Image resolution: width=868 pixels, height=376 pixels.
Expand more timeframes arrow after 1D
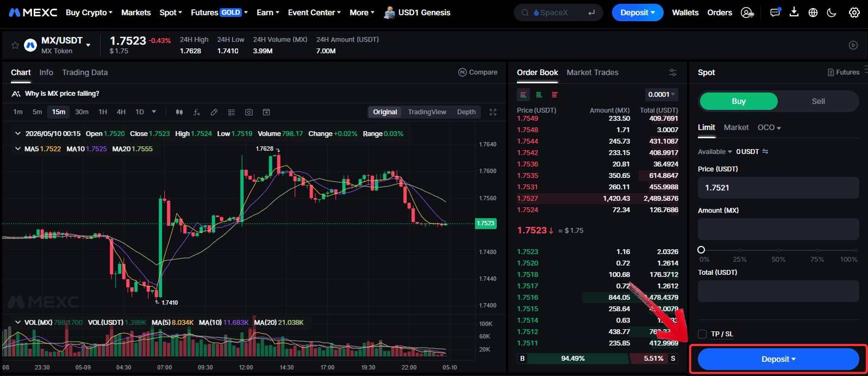click(154, 112)
